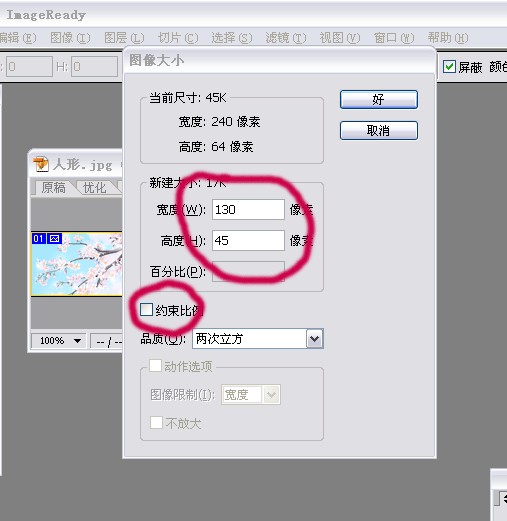This screenshot has width=507, height=521.
Task: Click the 人形.jpg document icon
Action: tap(41, 165)
